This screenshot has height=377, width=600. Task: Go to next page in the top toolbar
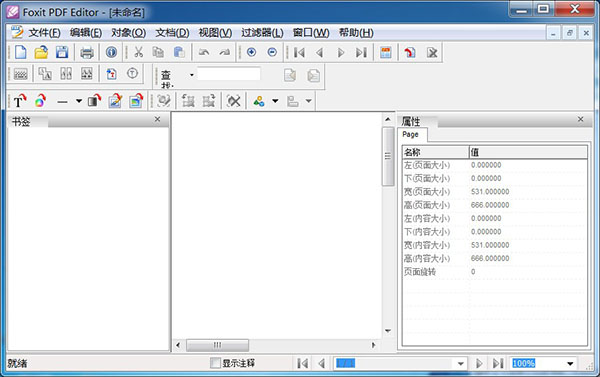341,52
